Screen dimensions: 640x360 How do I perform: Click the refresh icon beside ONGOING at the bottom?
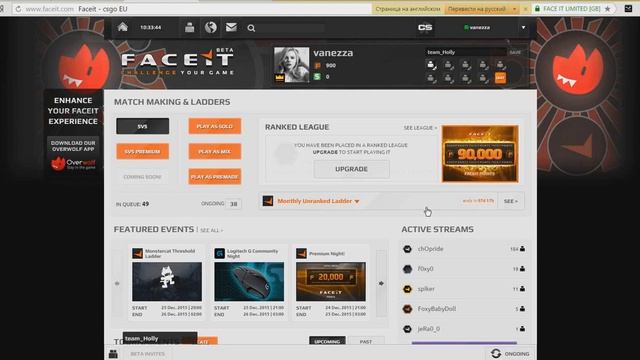click(x=496, y=353)
